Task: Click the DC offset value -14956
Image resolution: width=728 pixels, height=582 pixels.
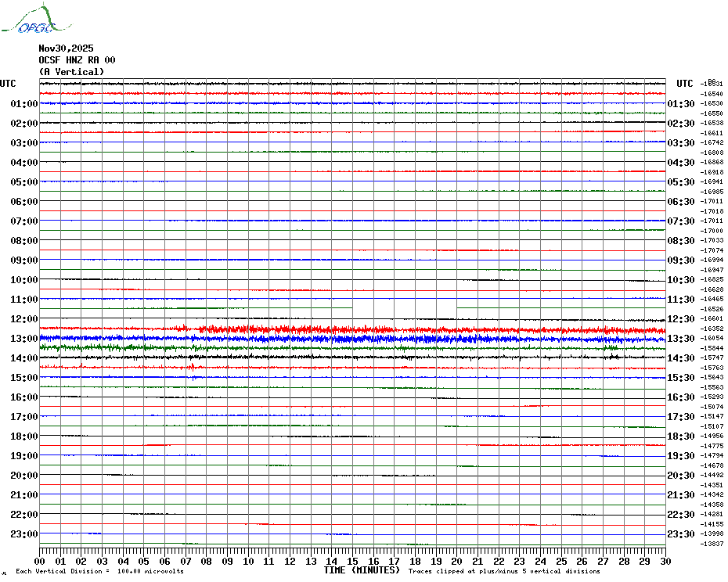Action: click(x=712, y=436)
